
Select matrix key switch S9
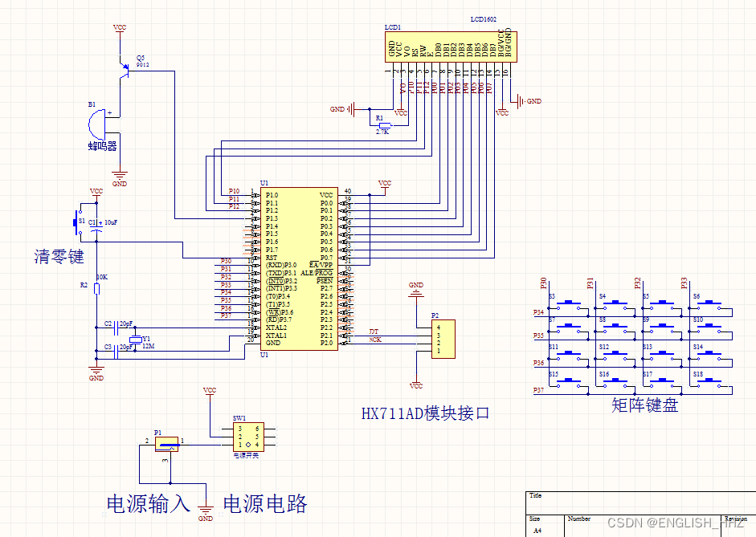(663, 329)
